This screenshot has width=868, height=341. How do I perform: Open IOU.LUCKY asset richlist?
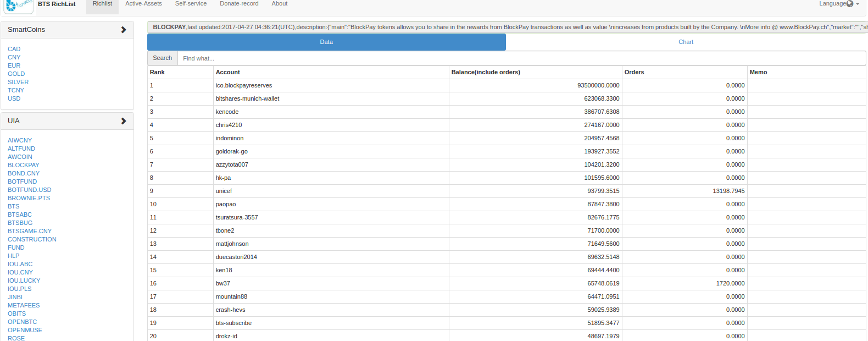pos(24,280)
